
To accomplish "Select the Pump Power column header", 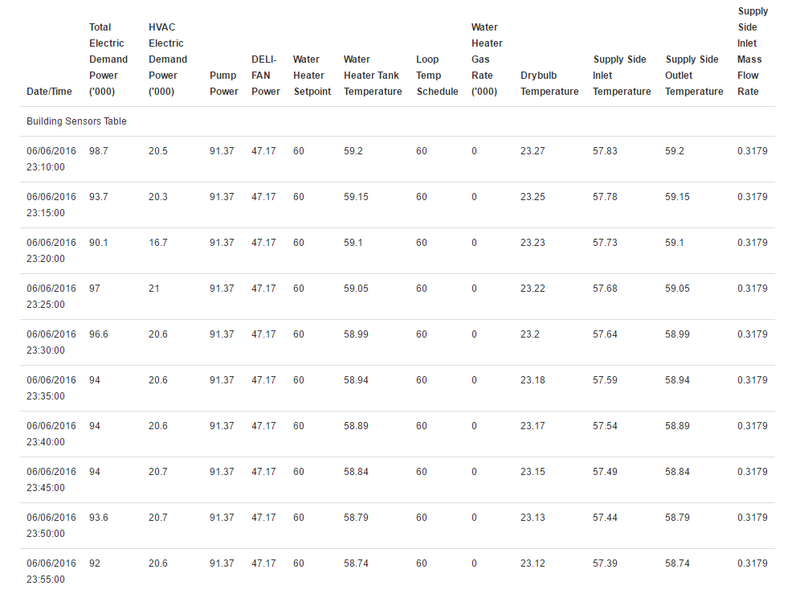I will point(224,83).
